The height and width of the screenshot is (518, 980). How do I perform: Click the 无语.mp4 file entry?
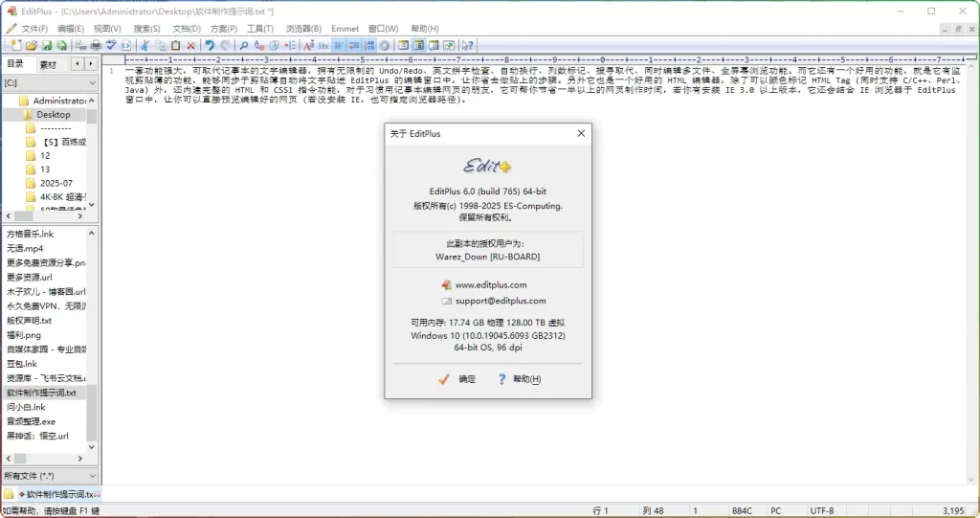tap(25, 248)
